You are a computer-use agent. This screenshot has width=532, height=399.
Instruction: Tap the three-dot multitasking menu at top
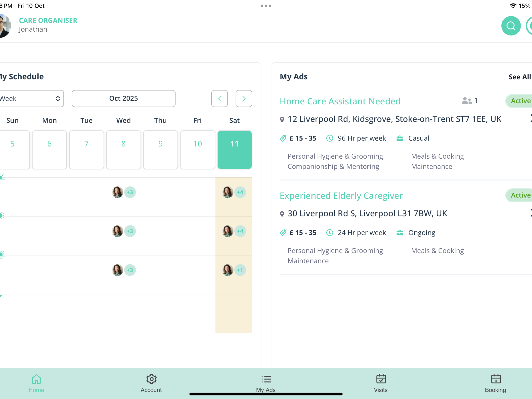(266, 6)
